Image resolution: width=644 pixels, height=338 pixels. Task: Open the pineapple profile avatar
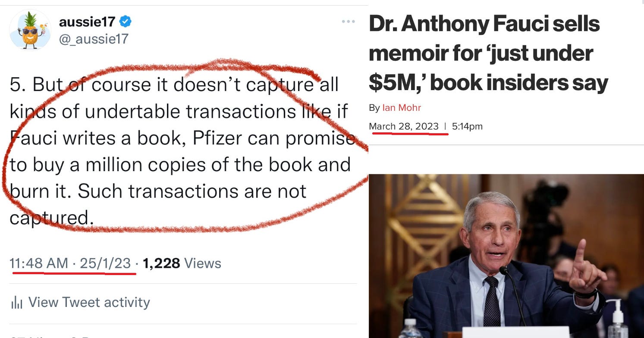[30, 30]
